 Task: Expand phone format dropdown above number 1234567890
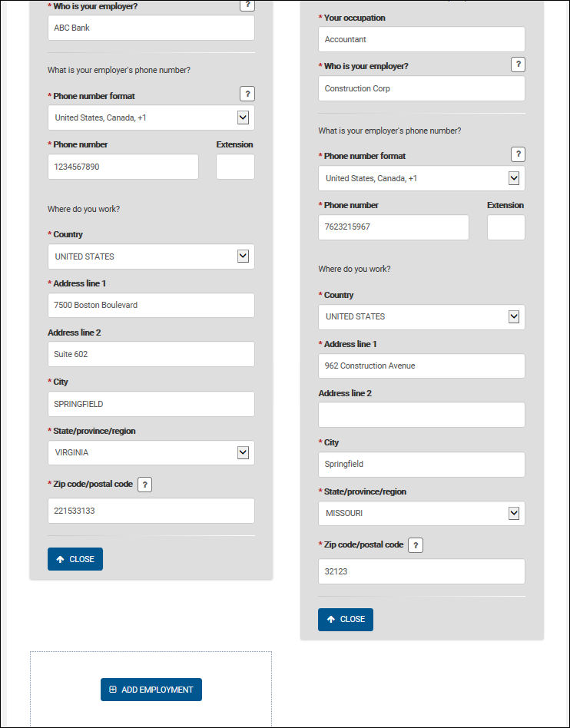pos(243,117)
